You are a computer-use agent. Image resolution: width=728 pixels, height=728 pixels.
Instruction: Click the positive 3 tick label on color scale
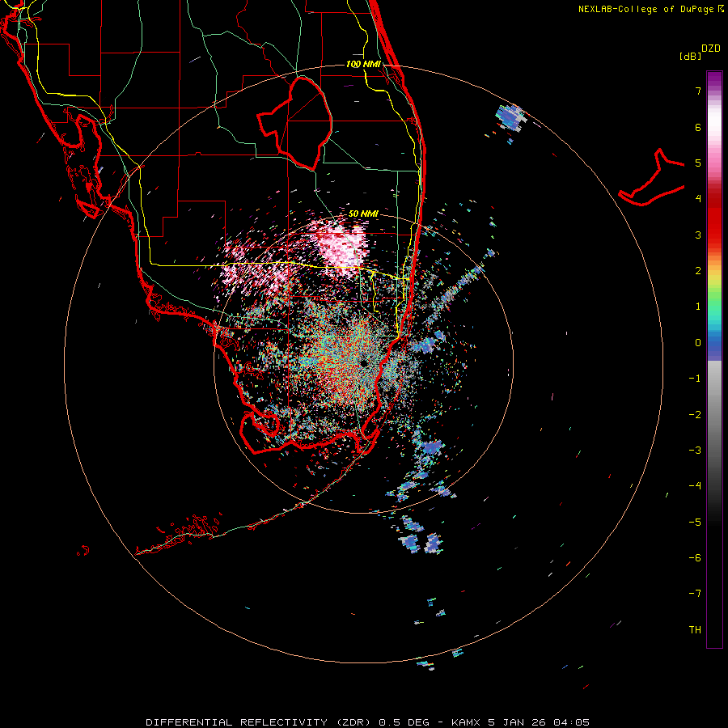pyautogui.click(x=698, y=235)
